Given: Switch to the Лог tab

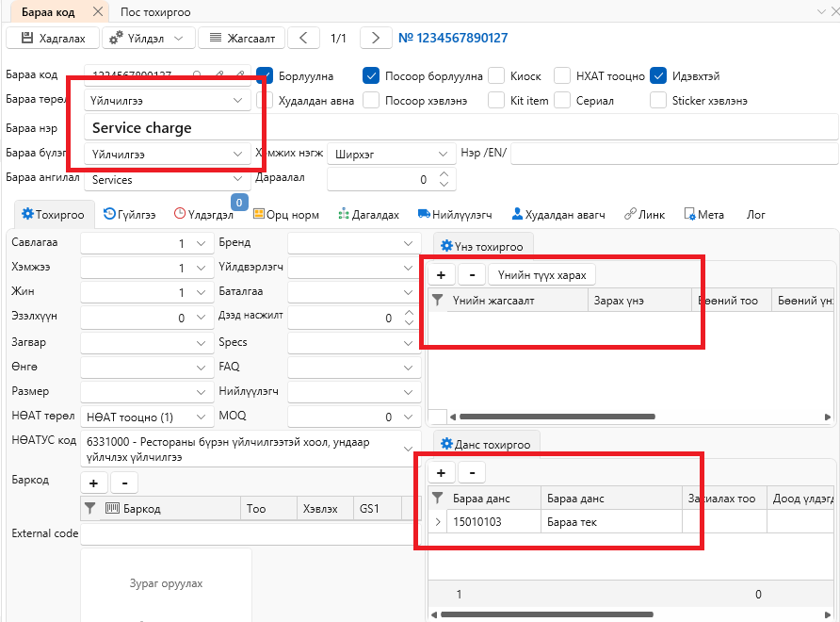Looking at the screenshot, I should (x=755, y=215).
